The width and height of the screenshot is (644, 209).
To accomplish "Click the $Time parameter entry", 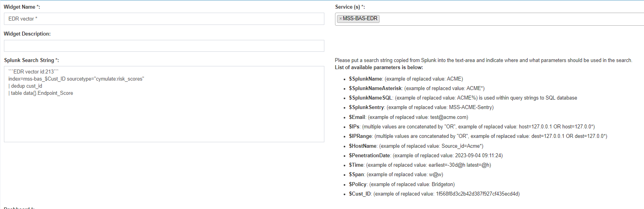I will click(x=420, y=165).
